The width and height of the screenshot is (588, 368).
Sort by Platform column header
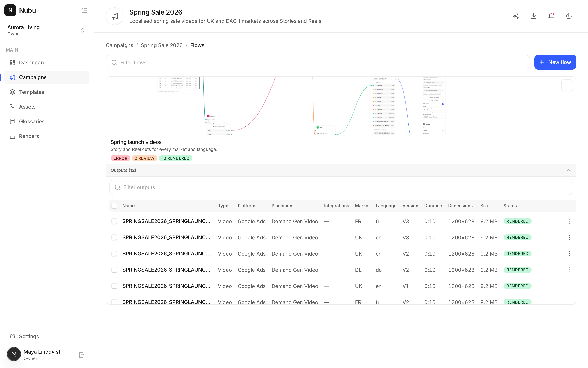tap(246, 206)
